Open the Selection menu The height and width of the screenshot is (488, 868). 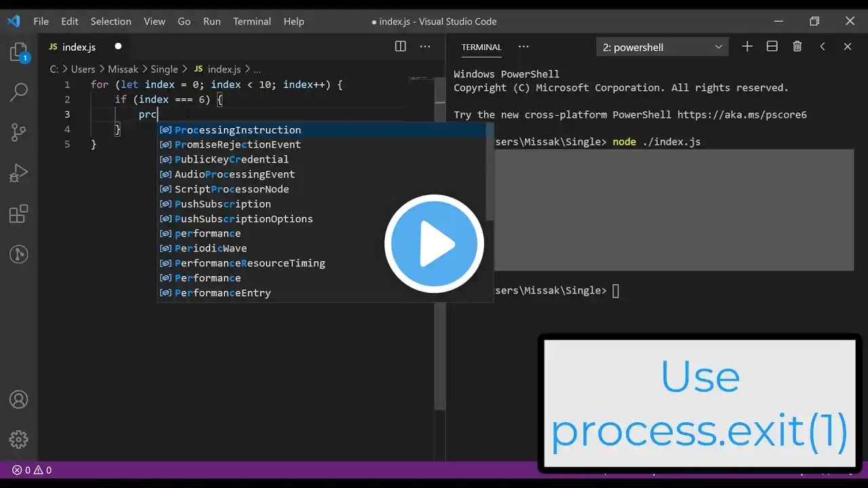click(111, 21)
